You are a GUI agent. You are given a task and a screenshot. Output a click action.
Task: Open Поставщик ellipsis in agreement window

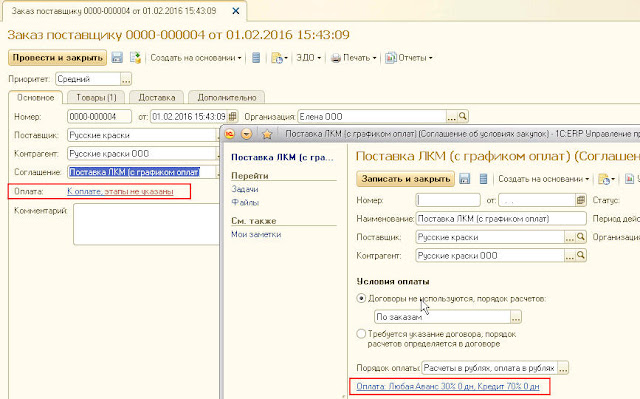[569, 237]
